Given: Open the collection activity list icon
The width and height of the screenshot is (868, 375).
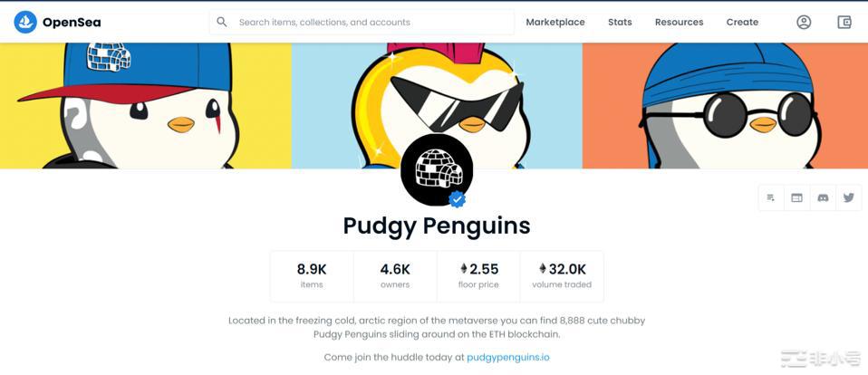Looking at the screenshot, I should (x=771, y=197).
